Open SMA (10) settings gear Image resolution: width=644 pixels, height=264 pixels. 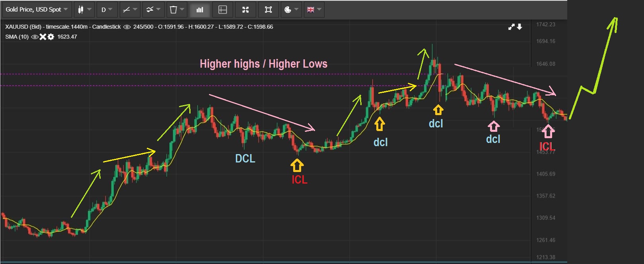pyautogui.click(x=51, y=37)
